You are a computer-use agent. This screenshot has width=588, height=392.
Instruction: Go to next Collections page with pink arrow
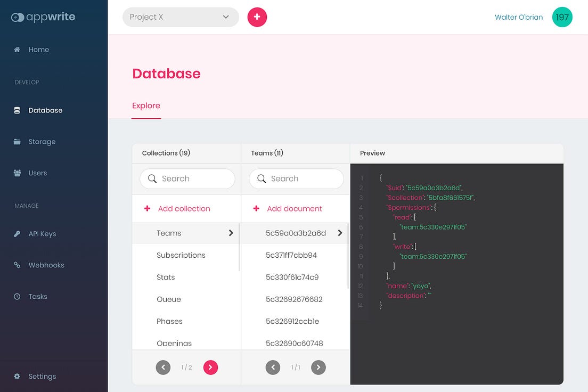point(210,367)
